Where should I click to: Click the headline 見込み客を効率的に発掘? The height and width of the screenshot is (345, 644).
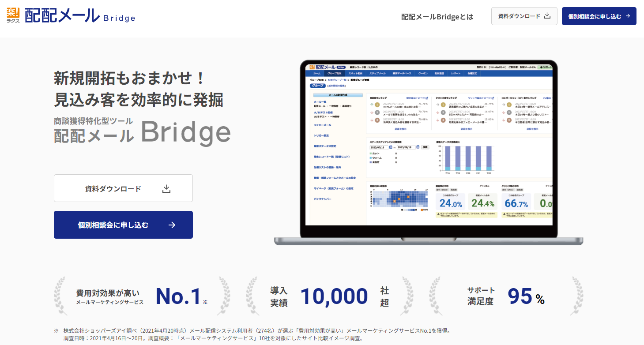point(138,100)
